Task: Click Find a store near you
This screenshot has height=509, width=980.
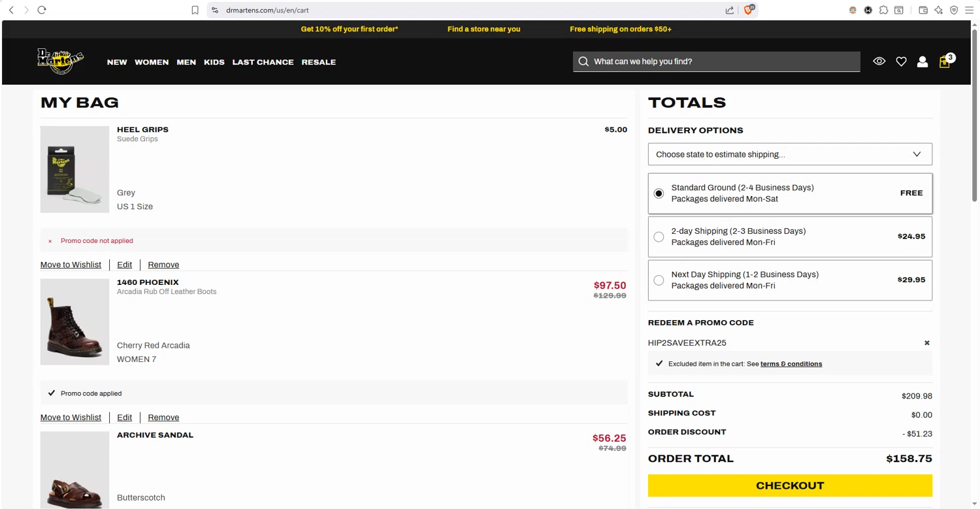Action: tap(484, 29)
